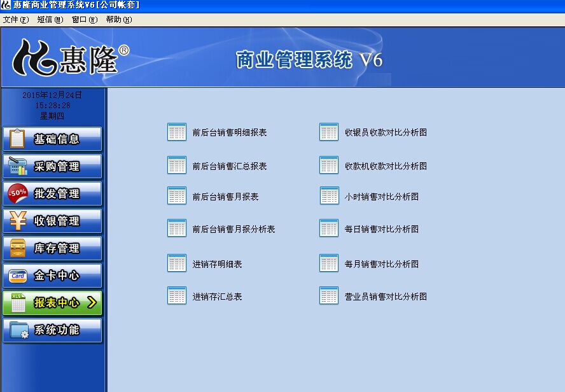This screenshot has height=392, width=565.
Task: Click the report icon beside 小时销售对比分析图
Action: (330, 195)
